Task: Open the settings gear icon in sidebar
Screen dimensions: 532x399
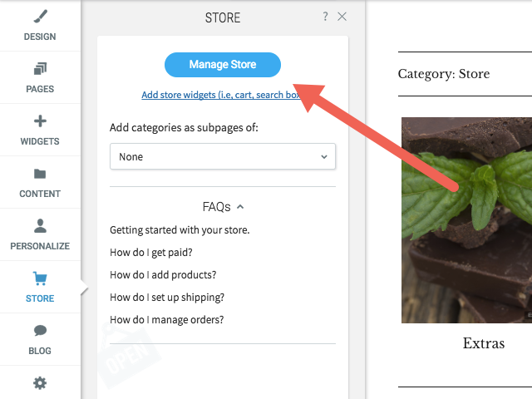Action: coord(40,383)
